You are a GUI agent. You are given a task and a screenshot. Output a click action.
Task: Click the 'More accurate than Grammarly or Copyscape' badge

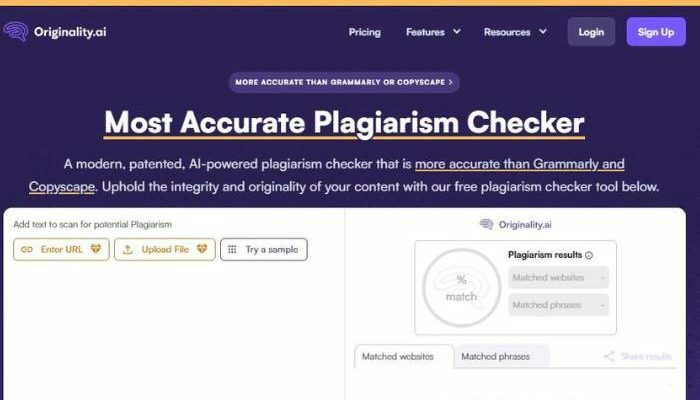[344, 81]
